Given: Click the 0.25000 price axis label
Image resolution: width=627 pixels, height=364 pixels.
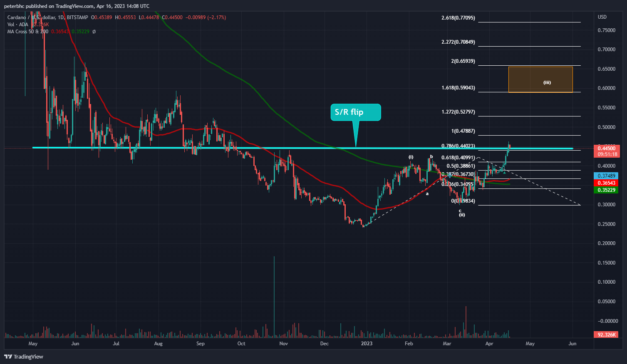Looking at the screenshot, I should (606, 224).
